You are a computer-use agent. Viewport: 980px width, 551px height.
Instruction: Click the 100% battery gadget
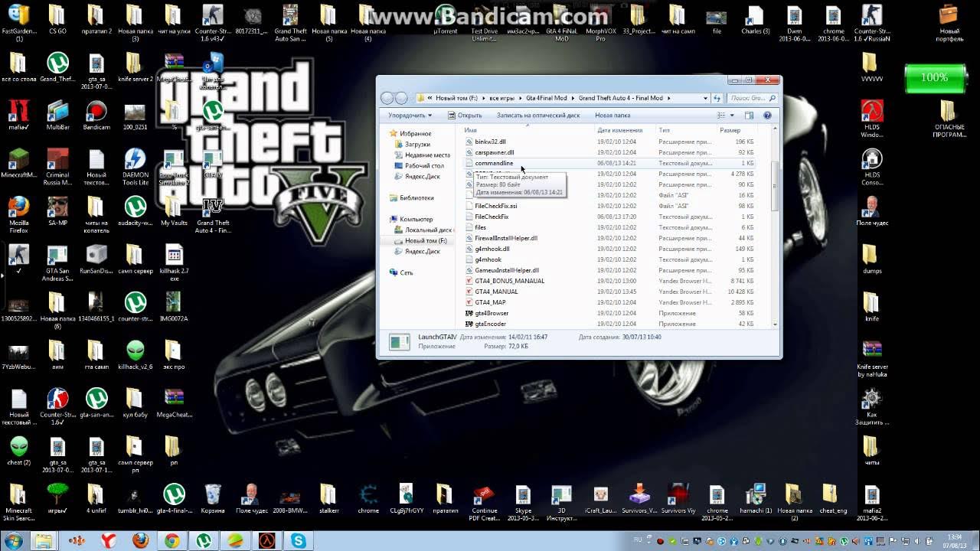coord(934,77)
